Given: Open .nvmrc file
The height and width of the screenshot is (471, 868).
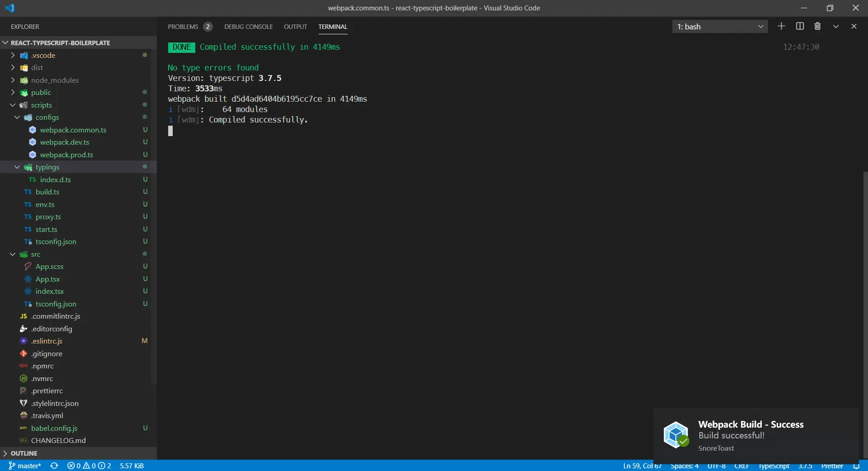Looking at the screenshot, I should [78, 378].
